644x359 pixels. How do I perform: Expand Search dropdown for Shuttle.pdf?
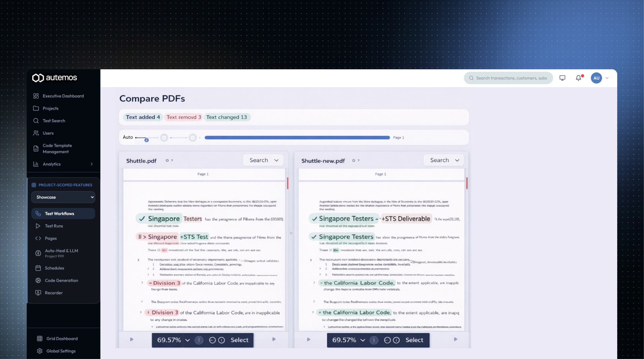tap(263, 160)
